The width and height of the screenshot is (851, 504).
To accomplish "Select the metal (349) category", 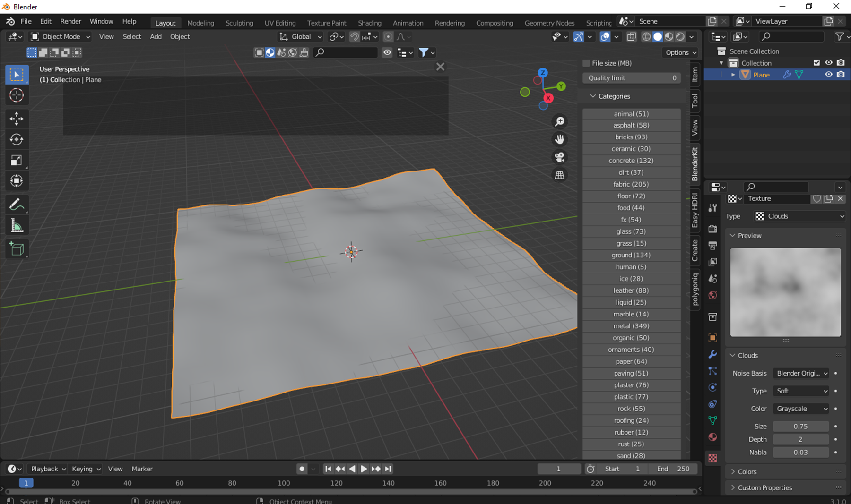I will (631, 326).
